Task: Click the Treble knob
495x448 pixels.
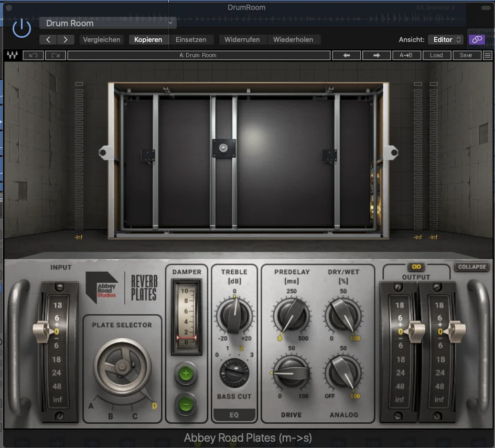Action: 234,315
